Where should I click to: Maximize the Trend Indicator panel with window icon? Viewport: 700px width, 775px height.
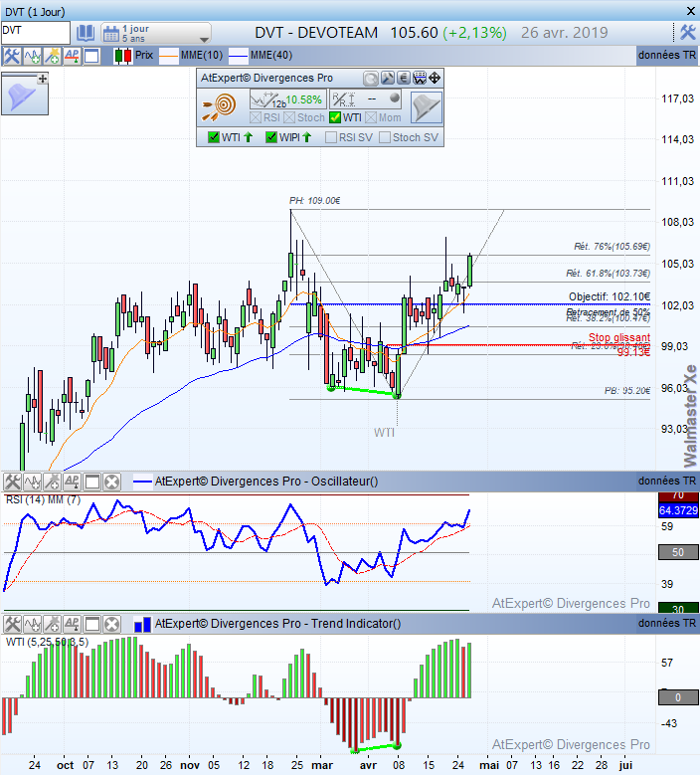point(92,624)
